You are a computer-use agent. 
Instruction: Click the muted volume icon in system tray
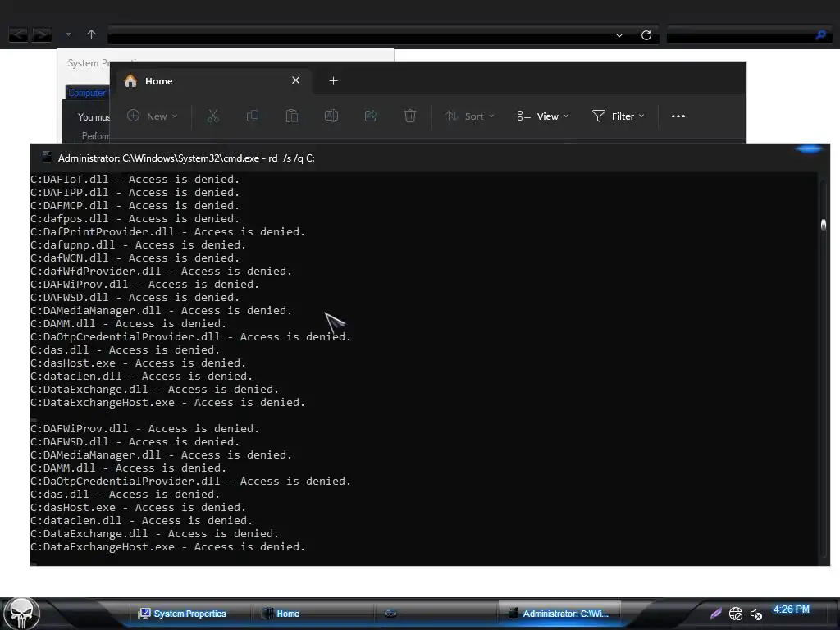(756, 614)
